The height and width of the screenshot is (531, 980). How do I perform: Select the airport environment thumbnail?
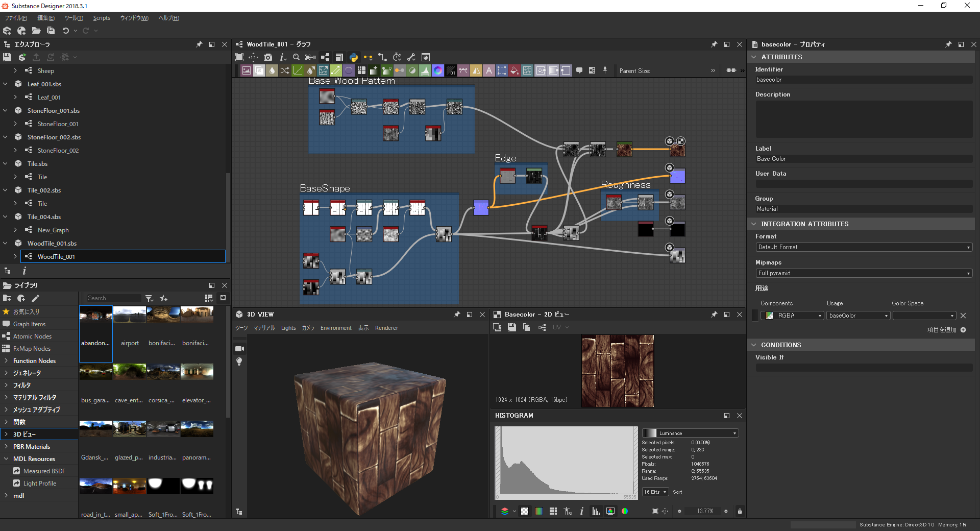coord(130,315)
